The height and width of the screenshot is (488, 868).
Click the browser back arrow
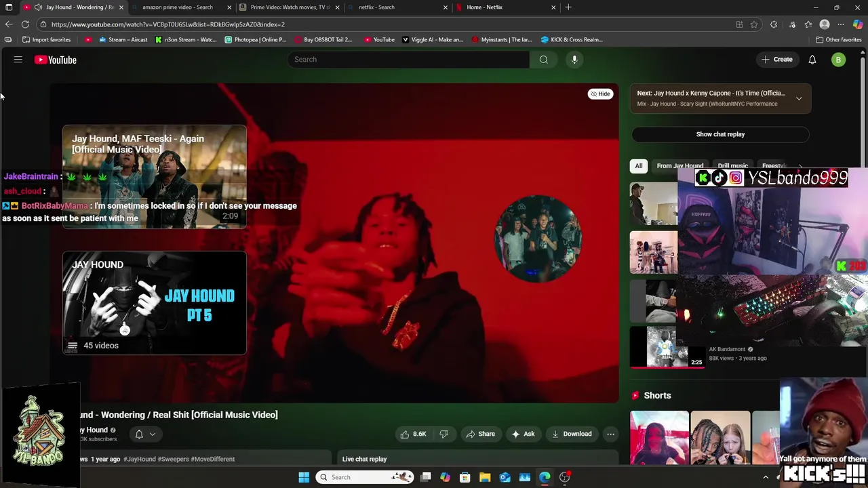click(9, 24)
